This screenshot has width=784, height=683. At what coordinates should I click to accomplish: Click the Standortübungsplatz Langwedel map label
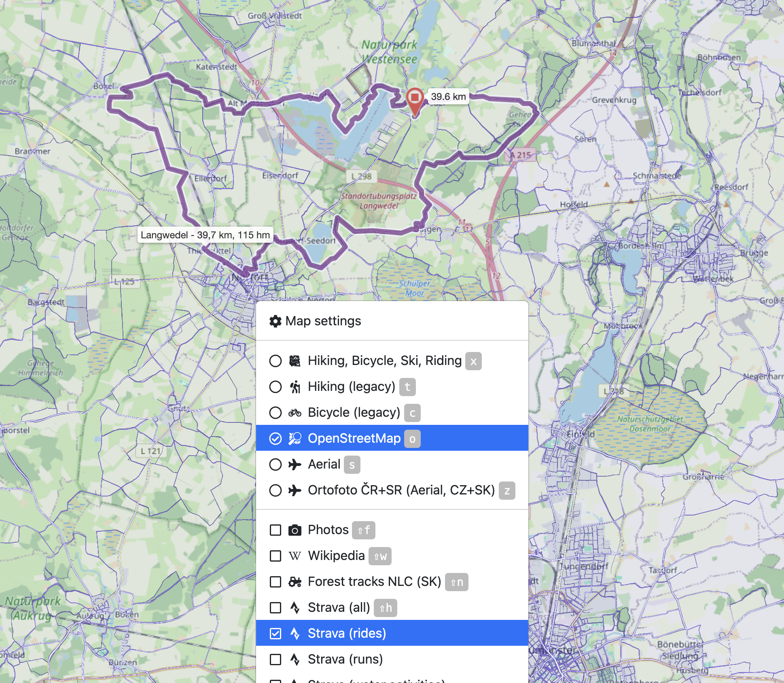pyautogui.click(x=379, y=201)
